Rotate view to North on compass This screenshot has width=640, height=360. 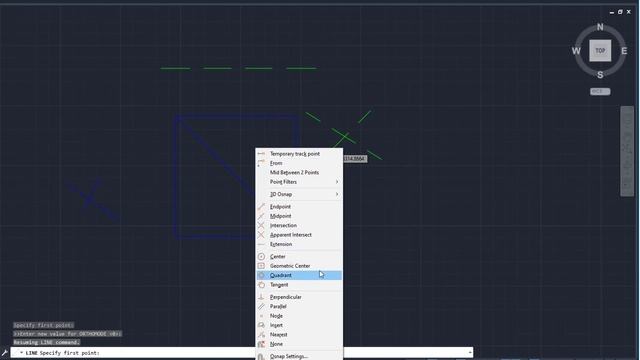600,27
